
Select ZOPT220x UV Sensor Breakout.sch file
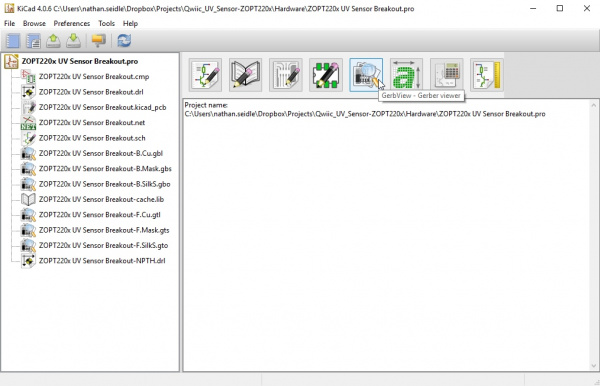pyautogui.click(x=92, y=138)
